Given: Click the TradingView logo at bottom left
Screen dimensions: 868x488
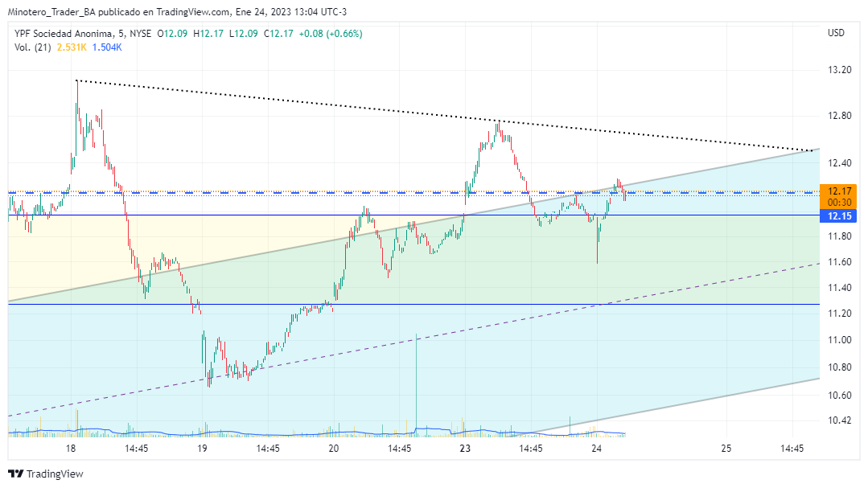Looking at the screenshot, I should pos(45,474).
